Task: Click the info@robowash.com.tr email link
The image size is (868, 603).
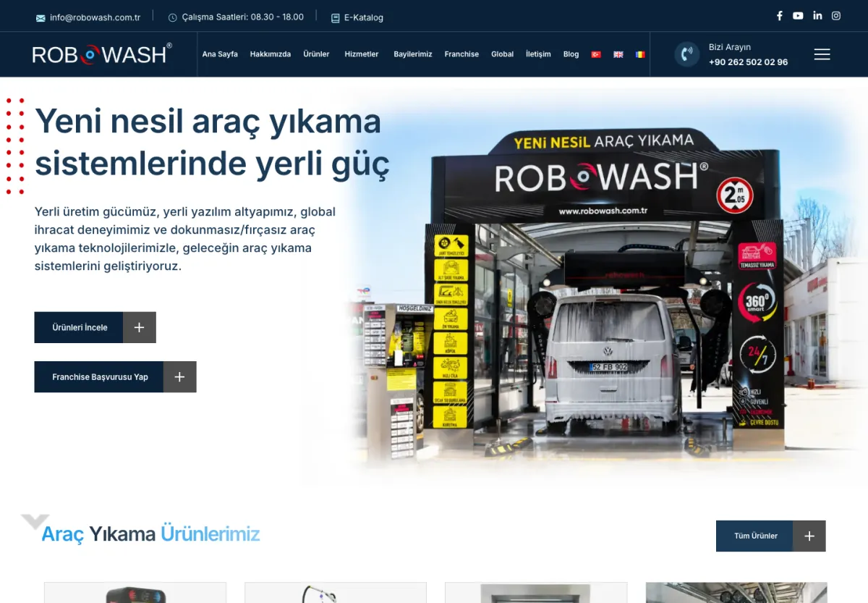Action: [x=95, y=17]
